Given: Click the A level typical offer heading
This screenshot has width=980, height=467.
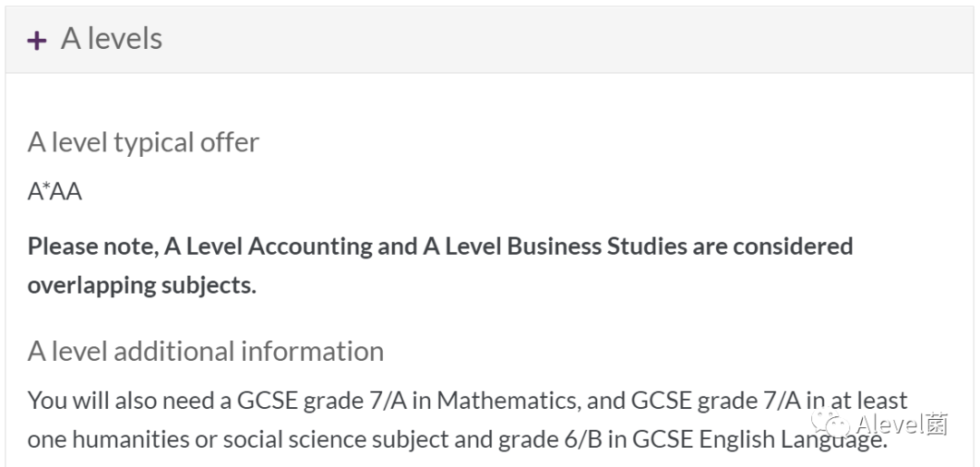Looking at the screenshot, I should tap(143, 143).
